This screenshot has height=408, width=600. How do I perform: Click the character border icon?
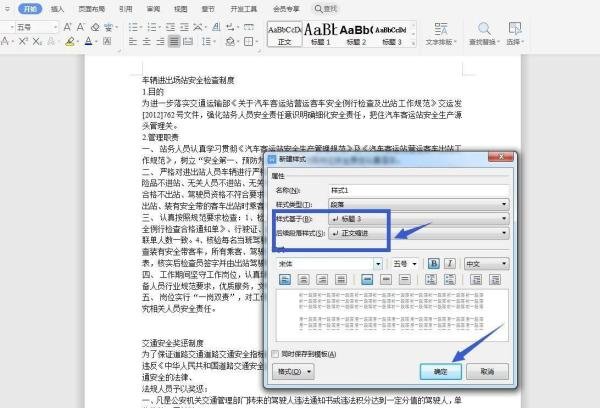point(107,41)
